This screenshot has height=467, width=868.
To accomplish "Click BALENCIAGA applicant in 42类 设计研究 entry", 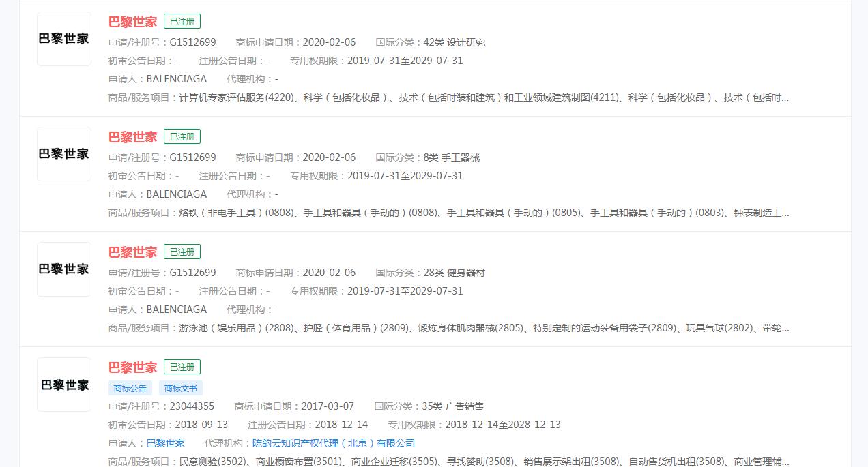I will 177,79.
